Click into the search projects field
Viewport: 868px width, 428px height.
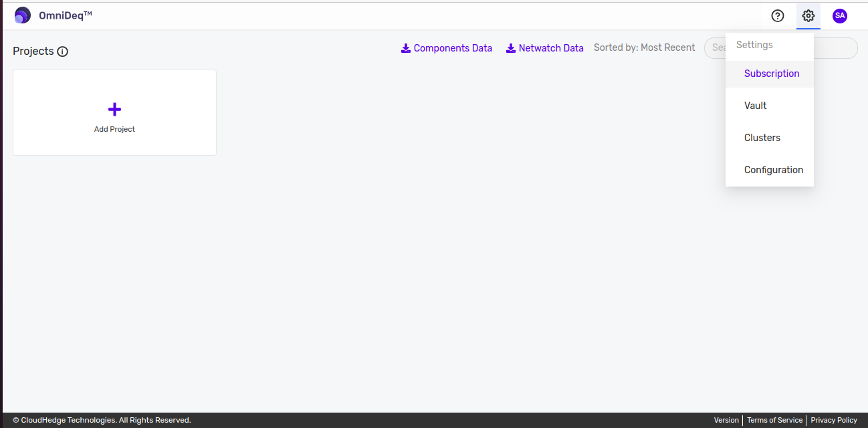click(x=781, y=48)
